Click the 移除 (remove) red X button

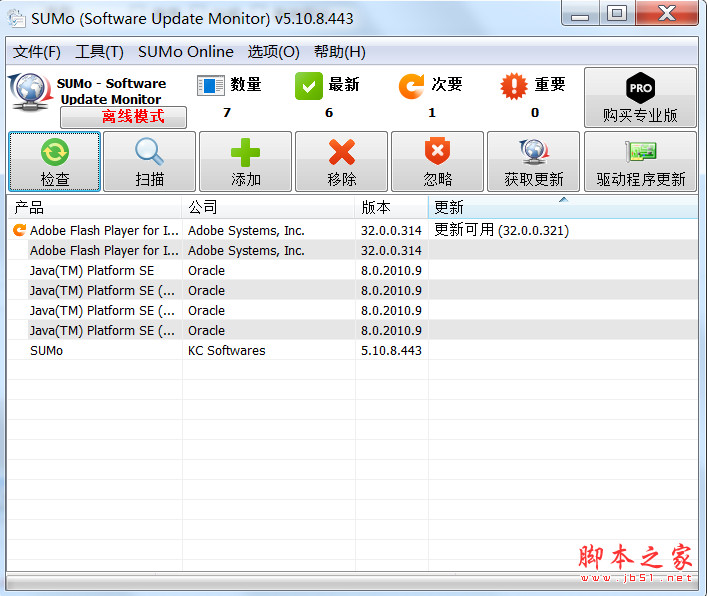(341, 161)
